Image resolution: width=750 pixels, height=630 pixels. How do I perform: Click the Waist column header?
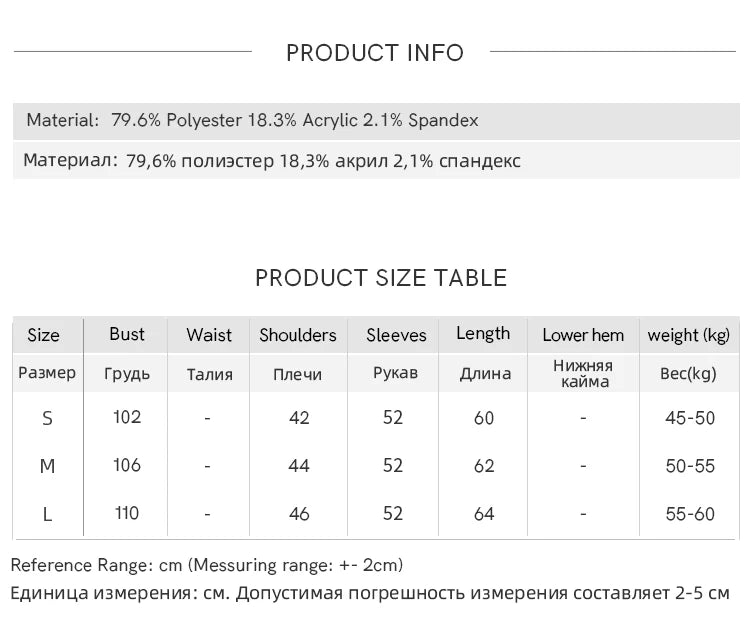click(x=209, y=335)
